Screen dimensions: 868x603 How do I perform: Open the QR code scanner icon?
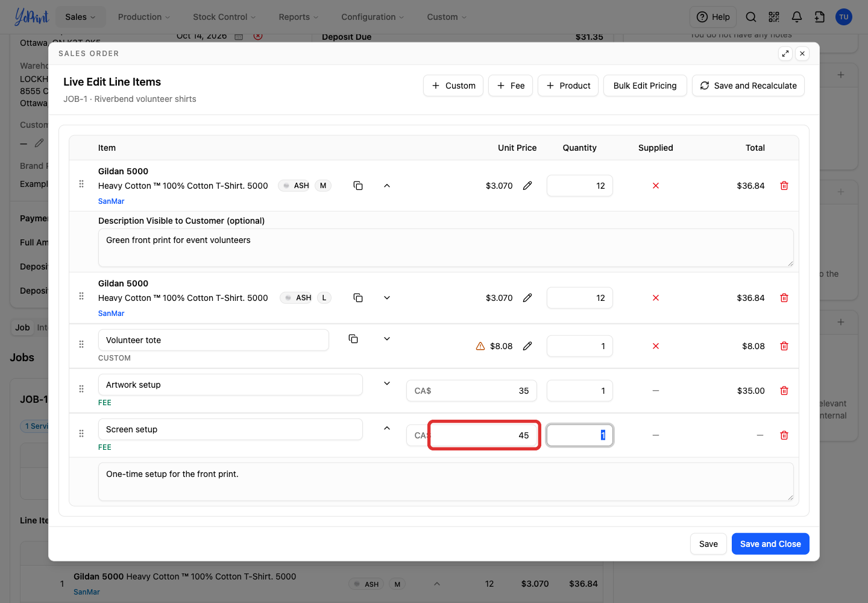[774, 17]
